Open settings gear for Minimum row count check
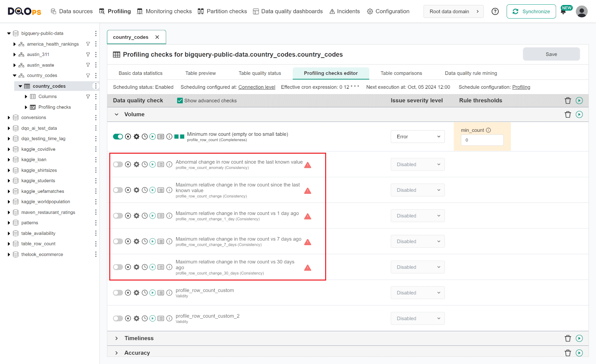596x364 pixels. click(136, 137)
